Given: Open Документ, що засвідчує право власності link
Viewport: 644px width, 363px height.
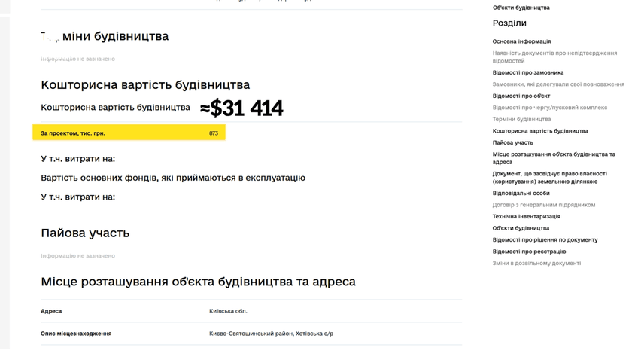Looking at the screenshot, I should [x=549, y=177].
